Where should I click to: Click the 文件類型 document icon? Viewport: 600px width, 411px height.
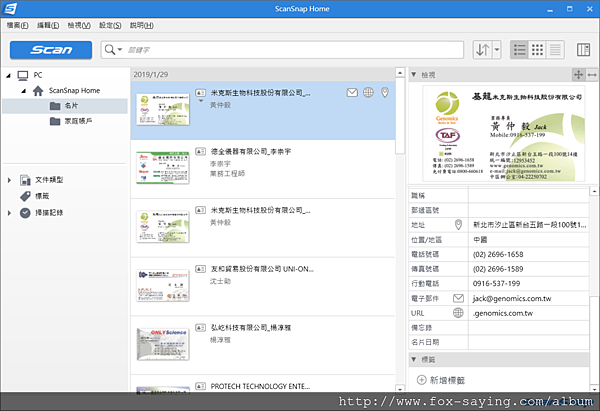(x=25, y=180)
